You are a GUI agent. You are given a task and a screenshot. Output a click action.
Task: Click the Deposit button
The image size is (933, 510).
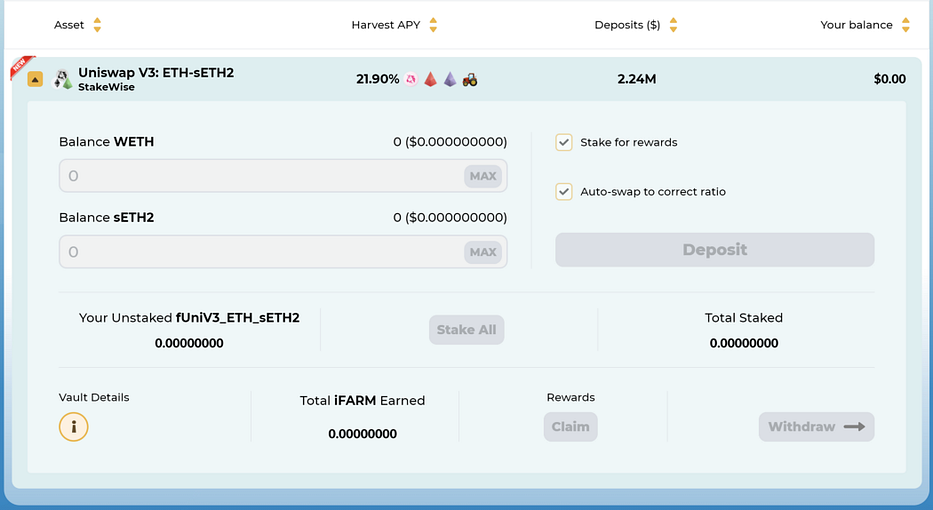[x=715, y=250]
